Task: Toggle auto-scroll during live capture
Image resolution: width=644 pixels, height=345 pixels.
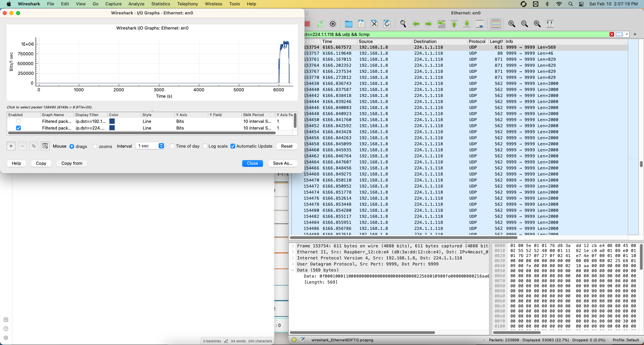Action: coord(480,24)
